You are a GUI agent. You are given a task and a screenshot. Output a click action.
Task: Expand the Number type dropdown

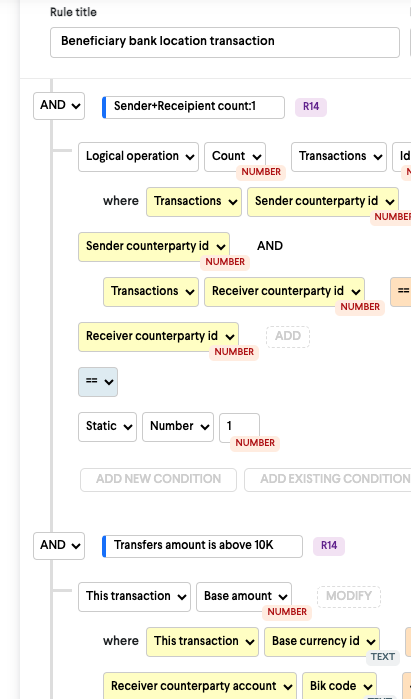coord(178,427)
